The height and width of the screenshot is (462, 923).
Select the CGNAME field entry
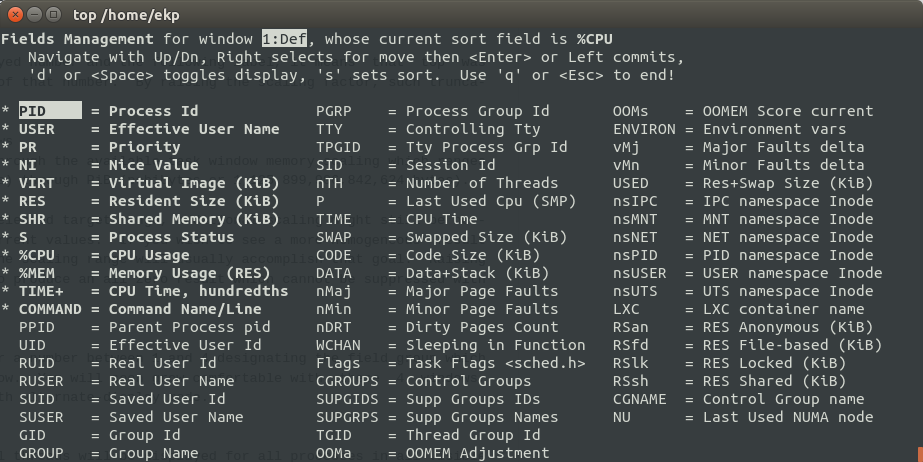738,399
